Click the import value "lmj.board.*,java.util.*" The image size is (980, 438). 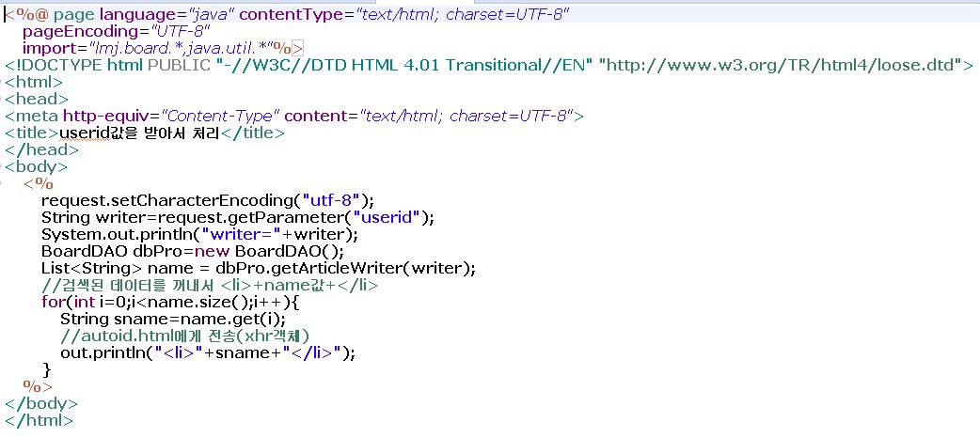click(x=182, y=48)
